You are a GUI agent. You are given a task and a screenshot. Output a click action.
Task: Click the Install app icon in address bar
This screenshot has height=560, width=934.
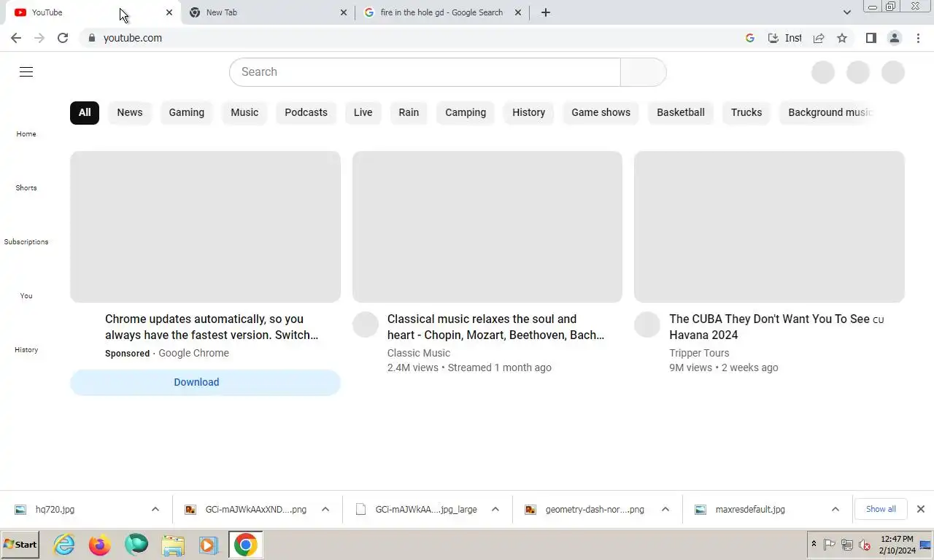click(x=784, y=38)
